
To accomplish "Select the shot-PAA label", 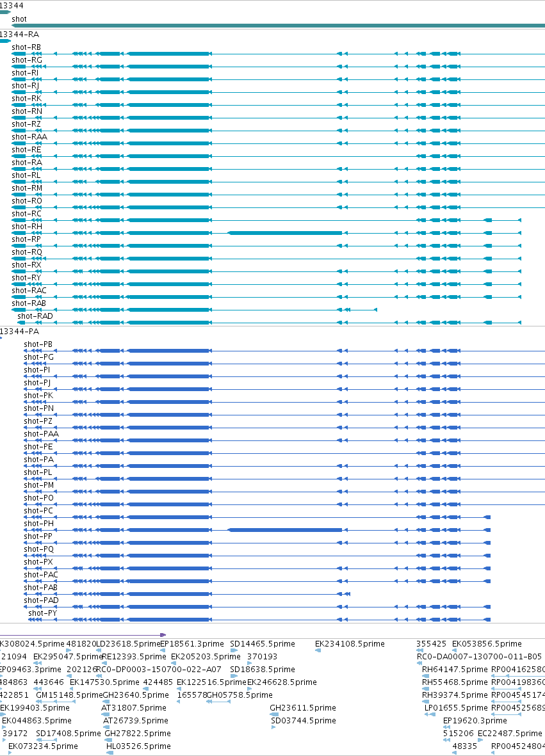I will (x=41, y=434).
